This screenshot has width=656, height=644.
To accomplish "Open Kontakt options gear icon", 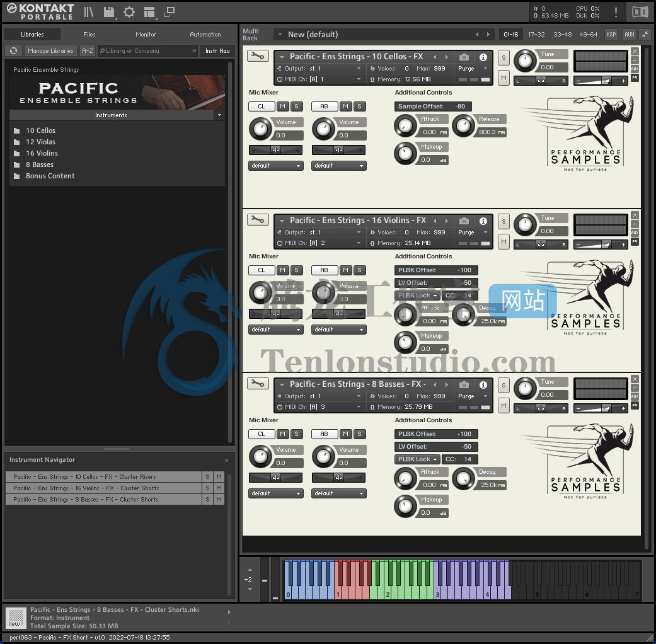I will 129,12.
